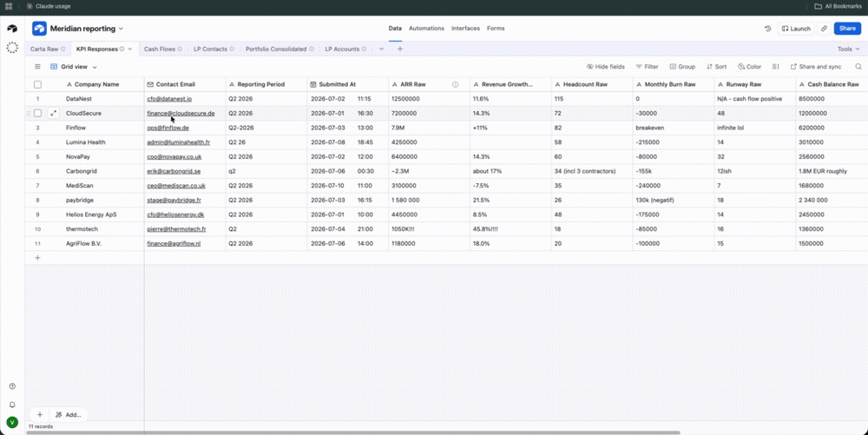Open the Automations section
868x435 pixels.
(426, 29)
